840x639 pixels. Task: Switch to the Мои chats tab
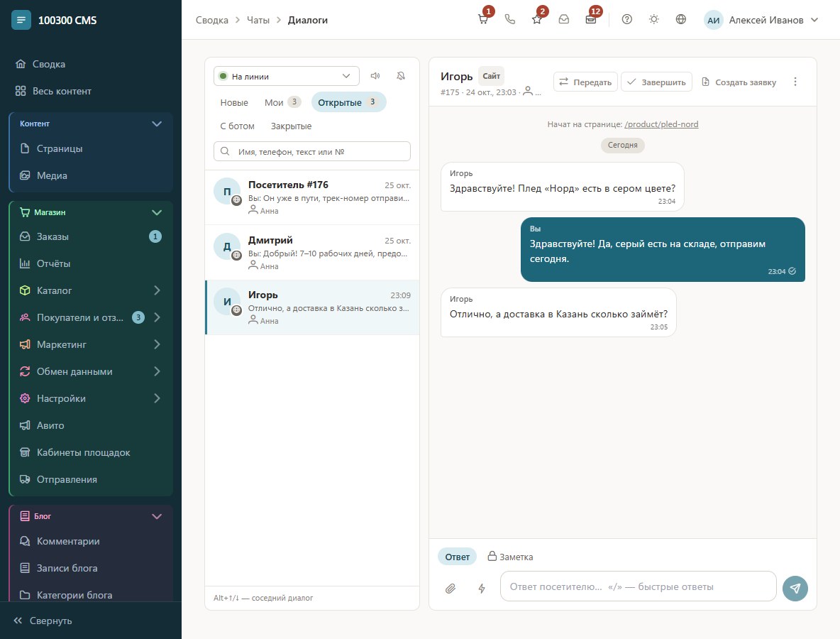click(282, 102)
